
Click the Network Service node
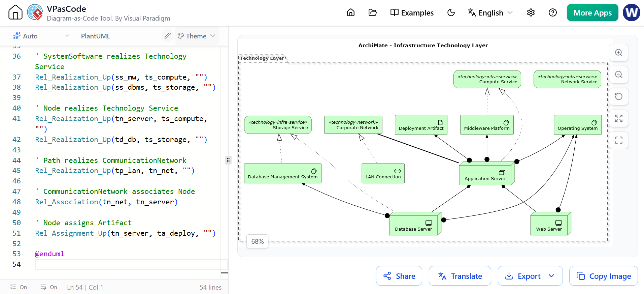[x=567, y=79]
